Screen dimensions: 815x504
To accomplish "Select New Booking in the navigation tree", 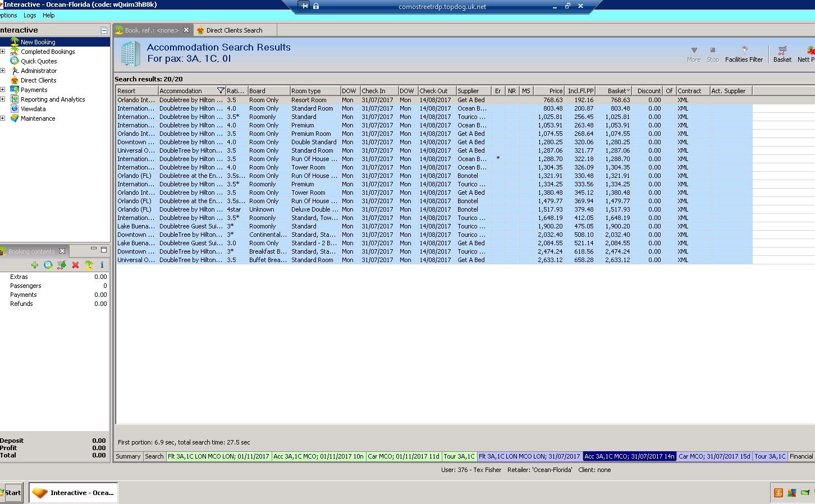I will pyautogui.click(x=38, y=42).
